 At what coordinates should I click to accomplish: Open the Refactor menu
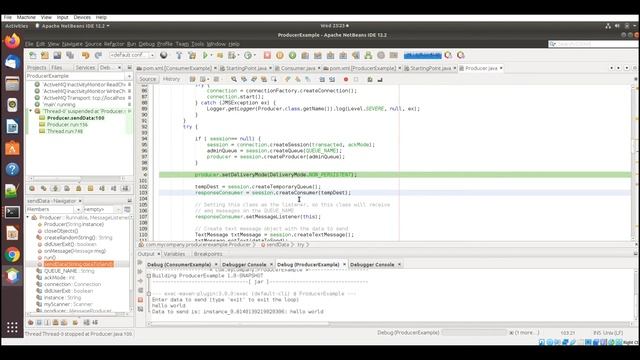(113, 44)
